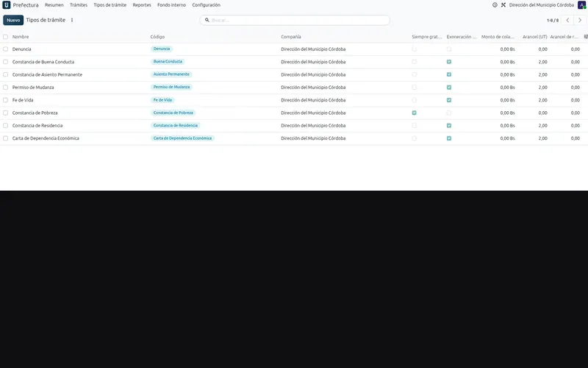Select the Carta de Dependencia Económica row checkbox

coord(5,138)
